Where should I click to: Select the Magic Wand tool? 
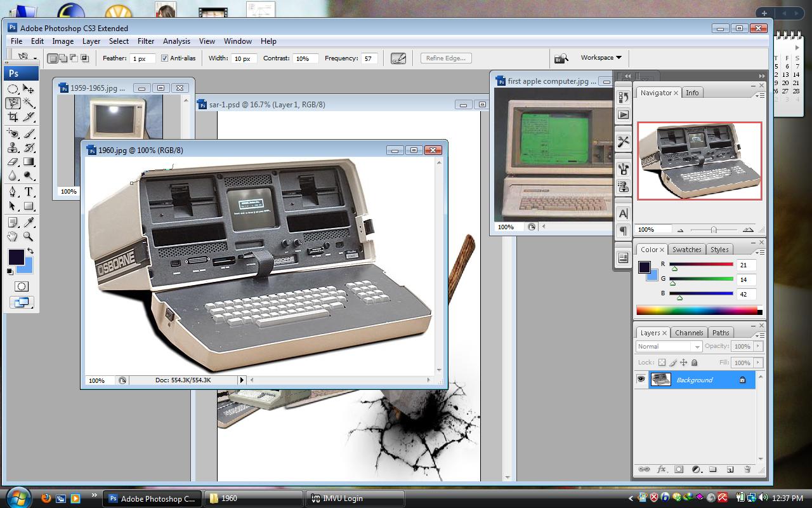click(29, 103)
